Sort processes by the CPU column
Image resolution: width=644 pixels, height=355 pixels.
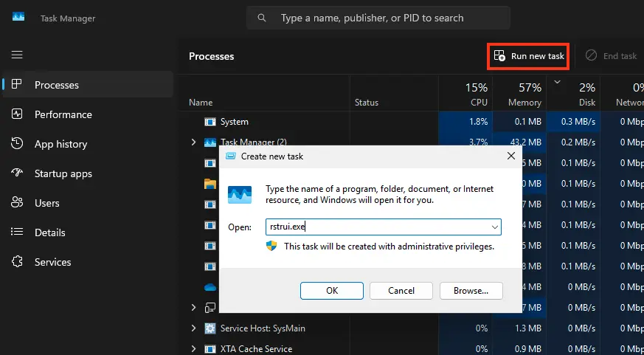476,94
